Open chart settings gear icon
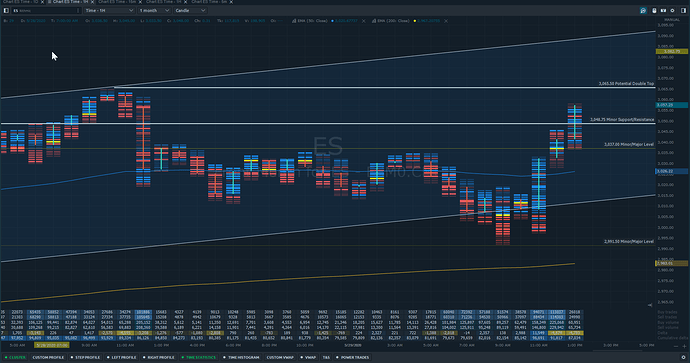 (x=672, y=11)
